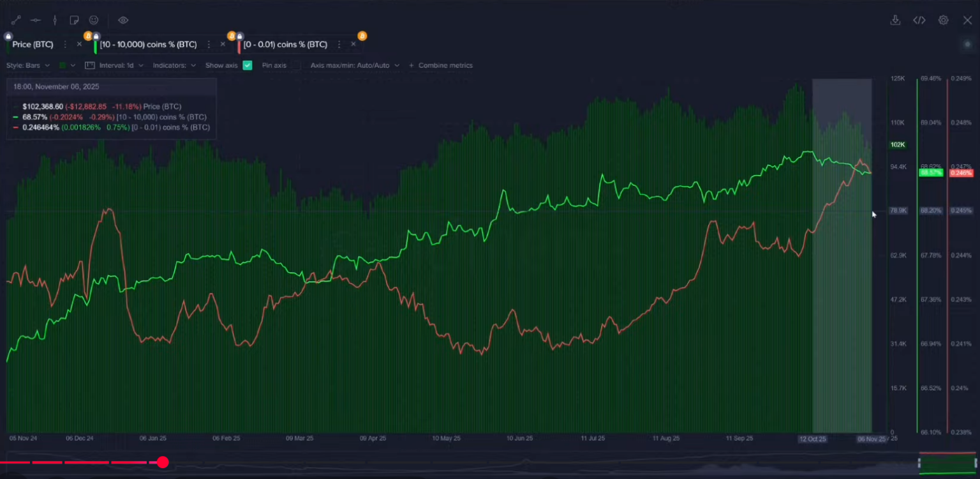Image resolution: width=980 pixels, height=479 pixels.
Task: Click the lock icon on Price (BTC)
Action: (8, 36)
